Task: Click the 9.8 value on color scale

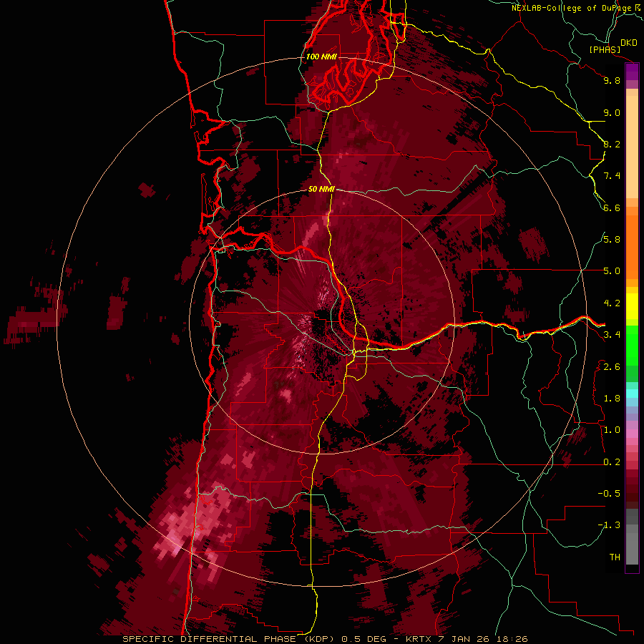Action: point(612,81)
